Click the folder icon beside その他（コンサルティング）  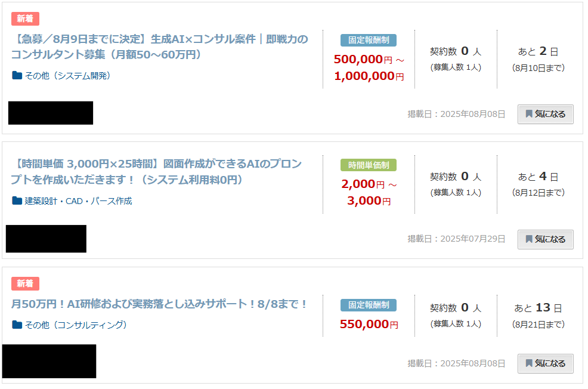coord(17,325)
